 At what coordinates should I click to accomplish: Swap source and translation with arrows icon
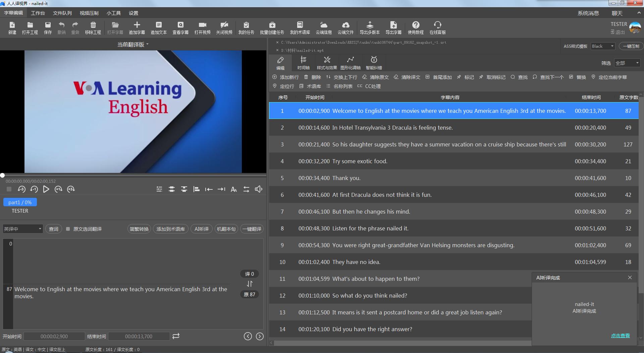[250, 284]
